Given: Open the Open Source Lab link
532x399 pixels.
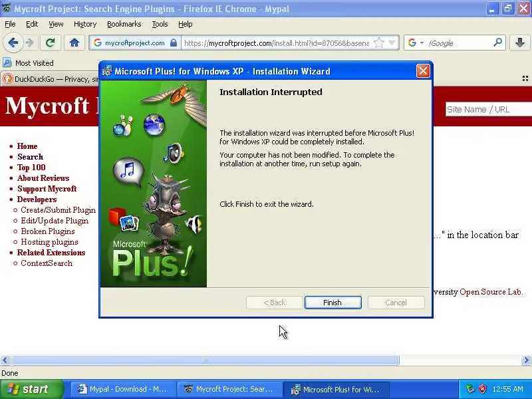Looking at the screenshot, I should (x=491, y=292).
